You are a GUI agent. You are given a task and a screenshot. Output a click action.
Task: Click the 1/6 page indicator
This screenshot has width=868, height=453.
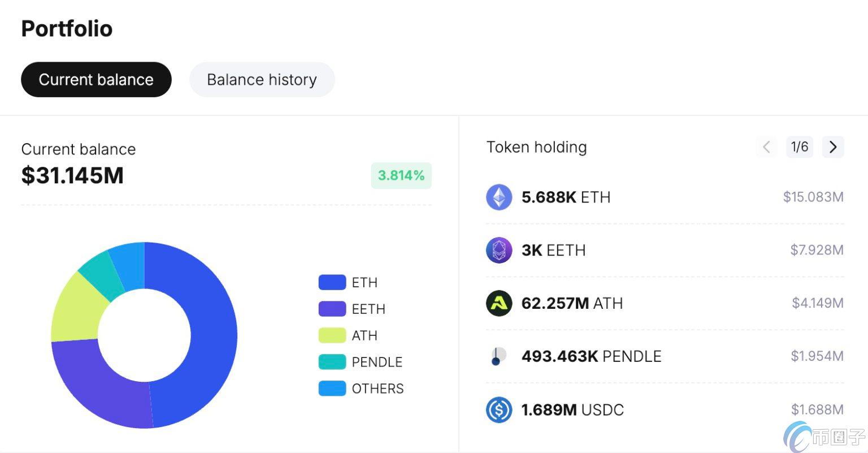click(x=800, y=147)
